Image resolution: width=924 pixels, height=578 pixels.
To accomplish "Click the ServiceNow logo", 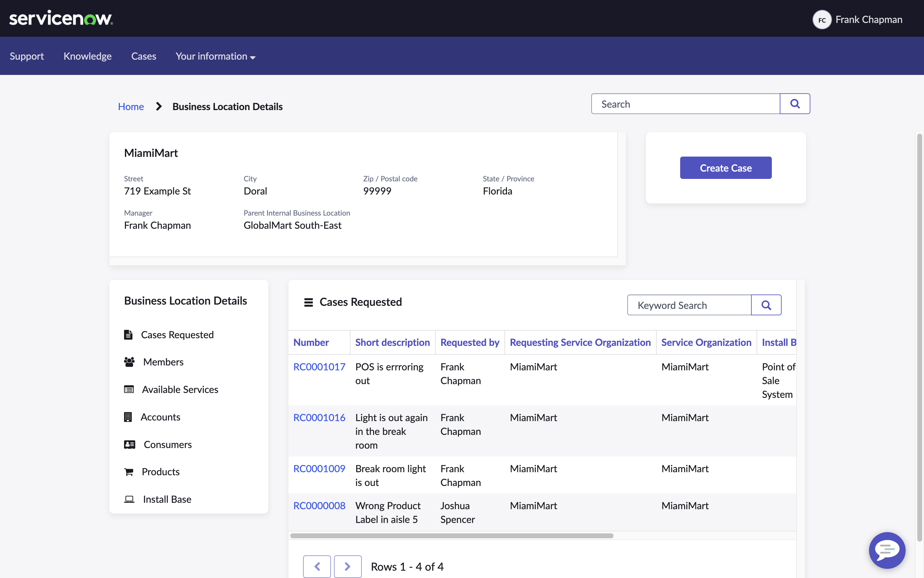I will pos(61,18).
